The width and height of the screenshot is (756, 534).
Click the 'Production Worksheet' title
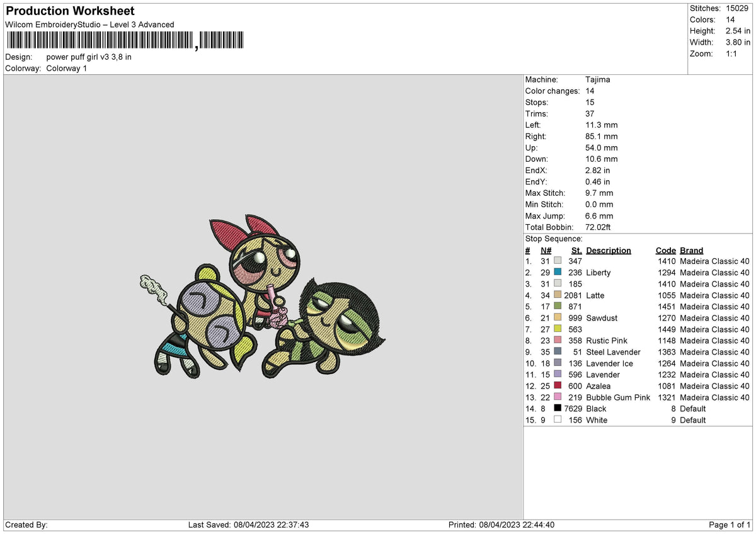tap(70, 11)
